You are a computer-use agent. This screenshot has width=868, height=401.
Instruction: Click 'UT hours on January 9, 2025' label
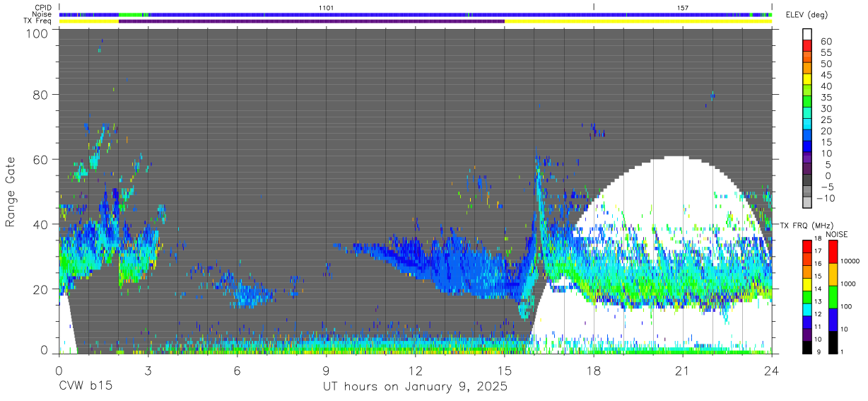point(416,387)
